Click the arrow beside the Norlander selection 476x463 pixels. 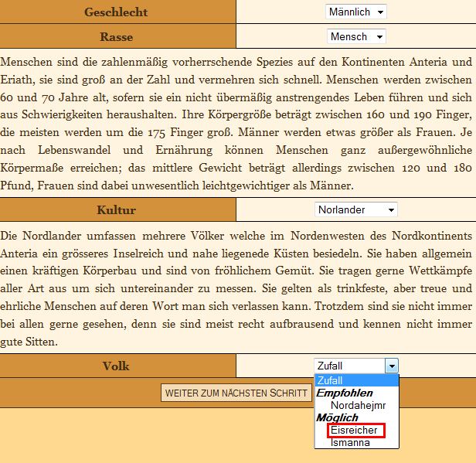click(391, 209)
